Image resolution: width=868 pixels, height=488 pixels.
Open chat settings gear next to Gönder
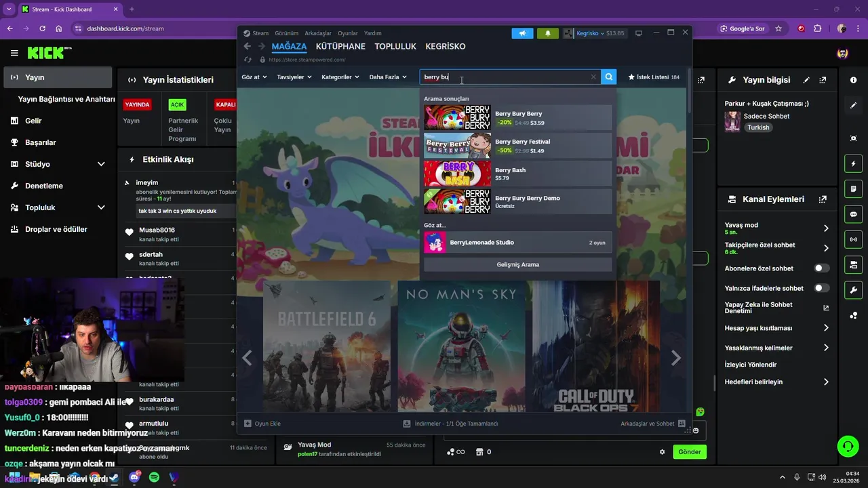[663, 452]
